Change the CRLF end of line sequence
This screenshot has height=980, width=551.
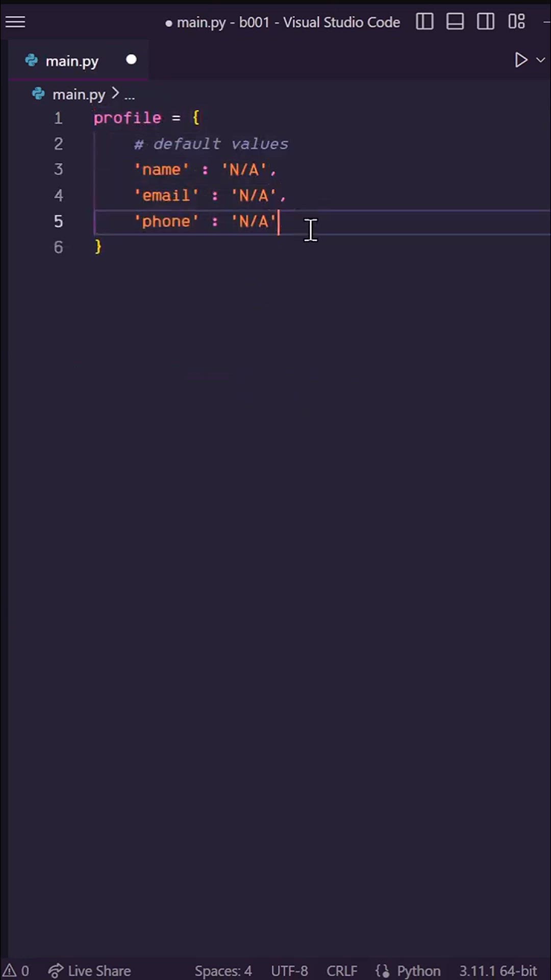coord(341,970)
